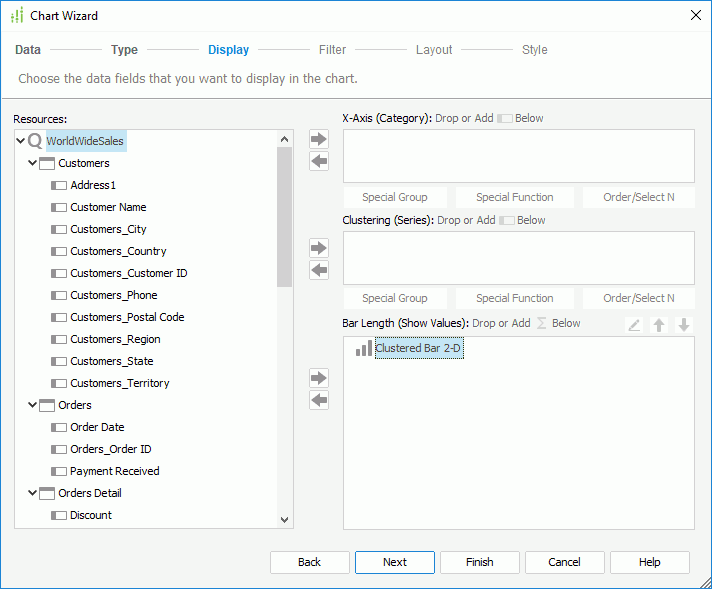Click the field icon beside Payment Received
Viewport: 712px width, 589px height.
coord(59,471)
